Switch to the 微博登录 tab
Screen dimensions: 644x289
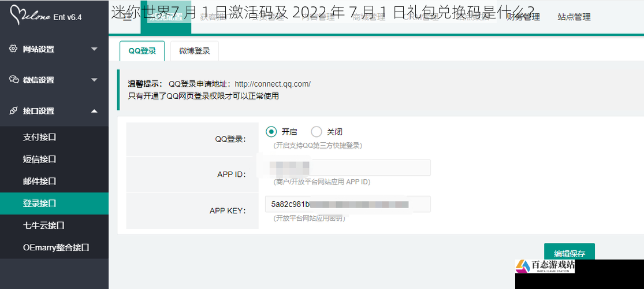(x=195, y=51)
